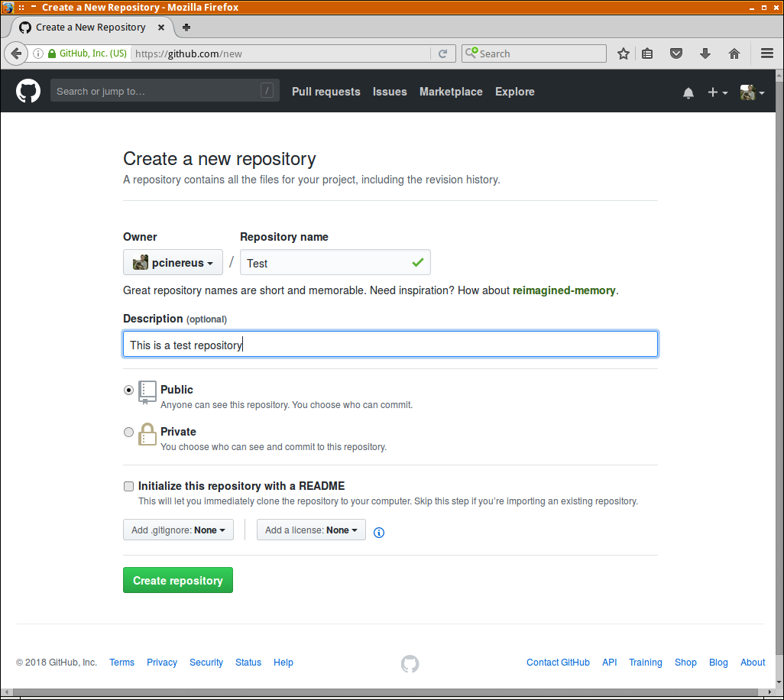Close the Create a New Repository tab
The image size is (784, 700).
[x=161, y=28]
